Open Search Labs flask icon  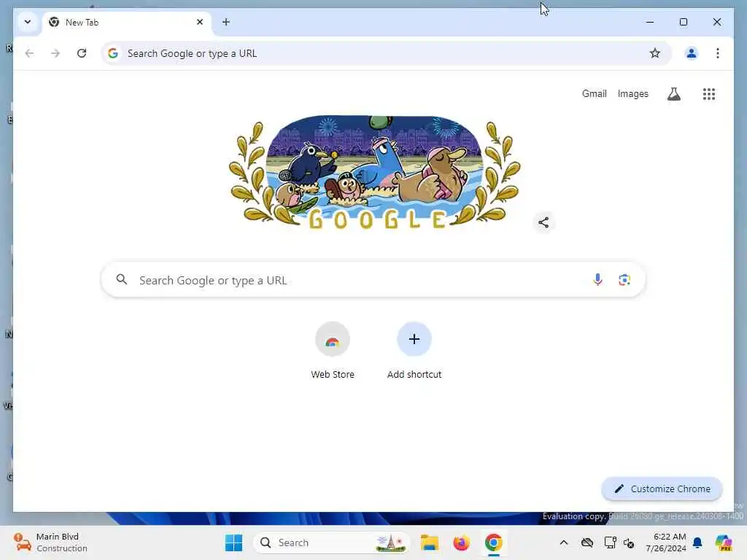673,94
